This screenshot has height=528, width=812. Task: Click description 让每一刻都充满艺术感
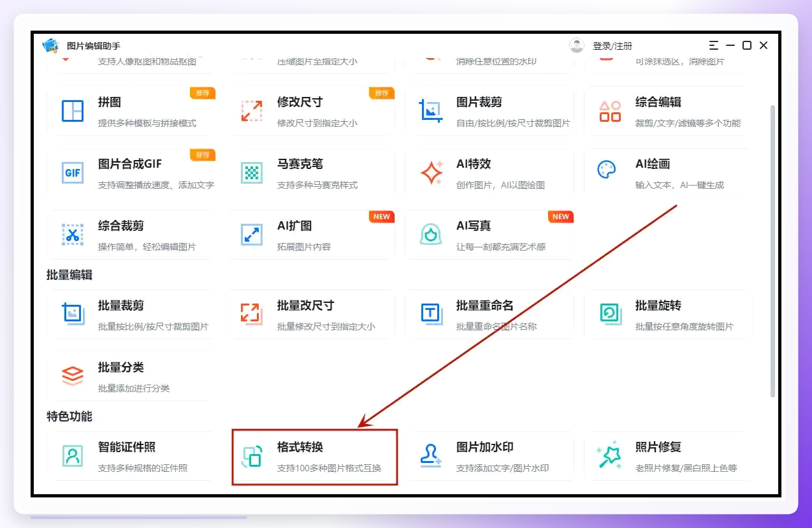(501, 247)
